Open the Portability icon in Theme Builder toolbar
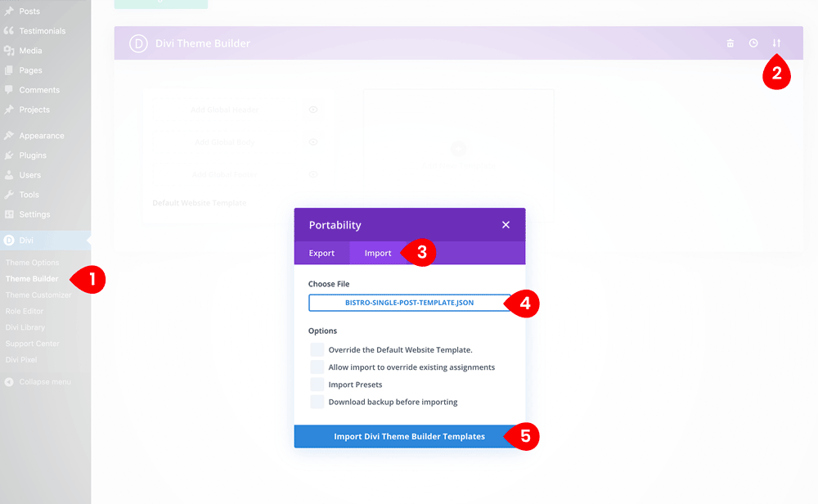818x504 pixels. pyautogui.click(x=776, y=43)
